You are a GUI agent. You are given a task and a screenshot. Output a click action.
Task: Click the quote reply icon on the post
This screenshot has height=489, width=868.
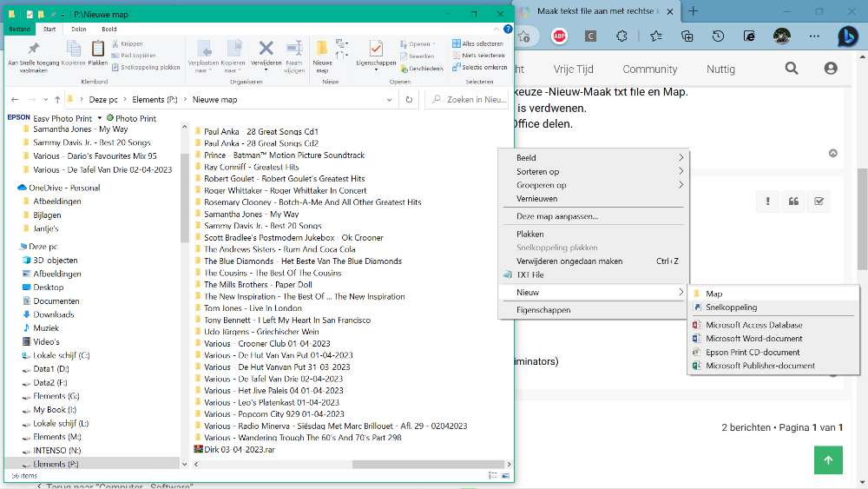click(x=792, y=202)
